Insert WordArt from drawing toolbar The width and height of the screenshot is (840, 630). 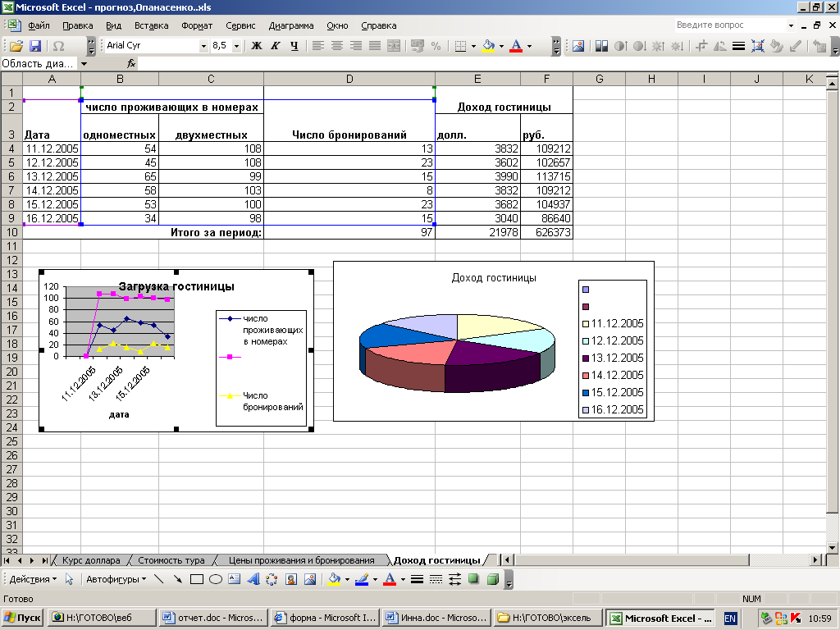pos(253,579)
